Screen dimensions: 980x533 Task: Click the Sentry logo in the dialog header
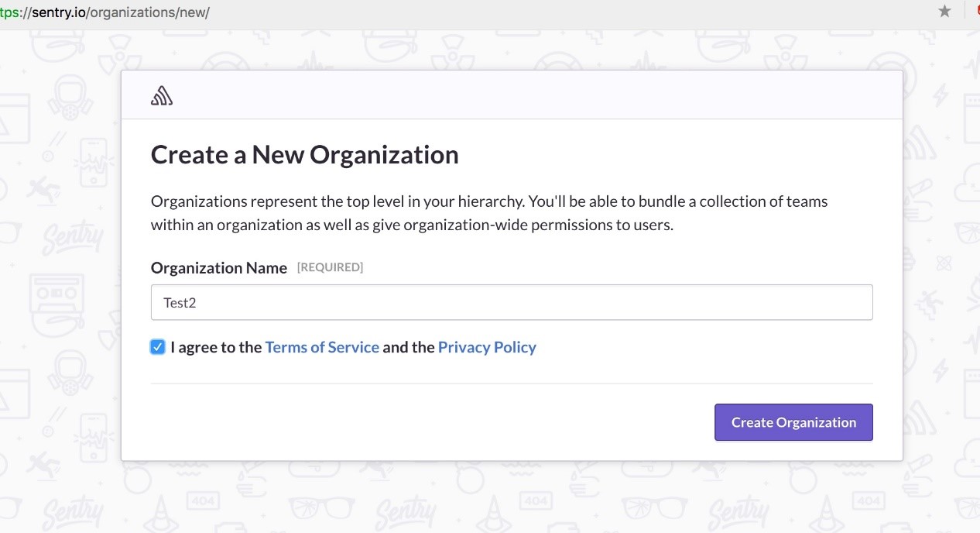(x=161, y=95)
